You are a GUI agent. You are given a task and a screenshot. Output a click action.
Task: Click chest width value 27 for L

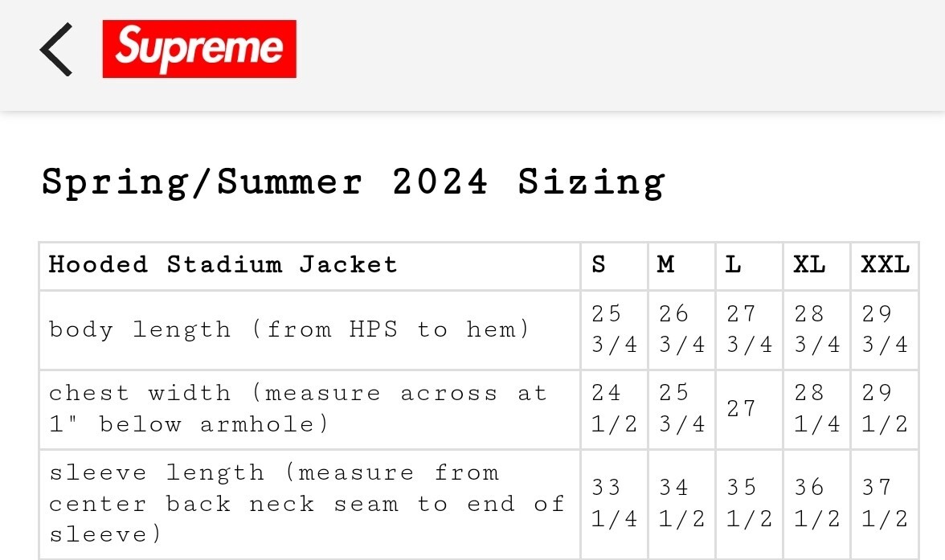741,409
